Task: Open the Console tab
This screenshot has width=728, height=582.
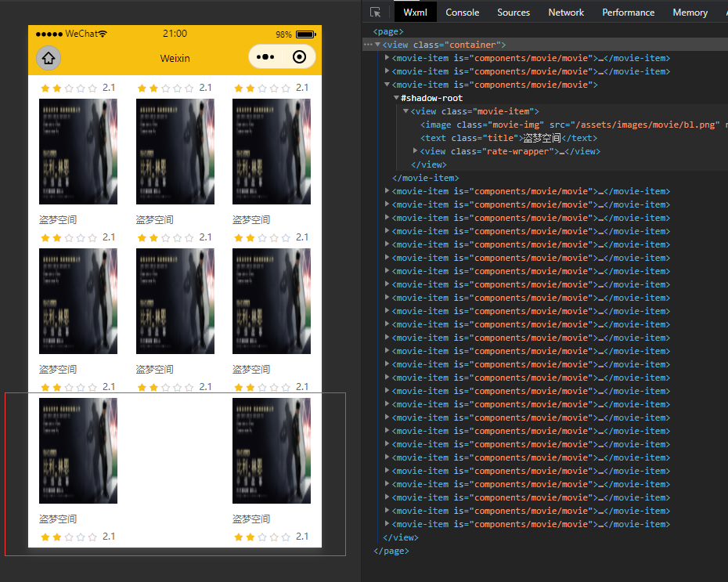Action: tap(462, 13)
